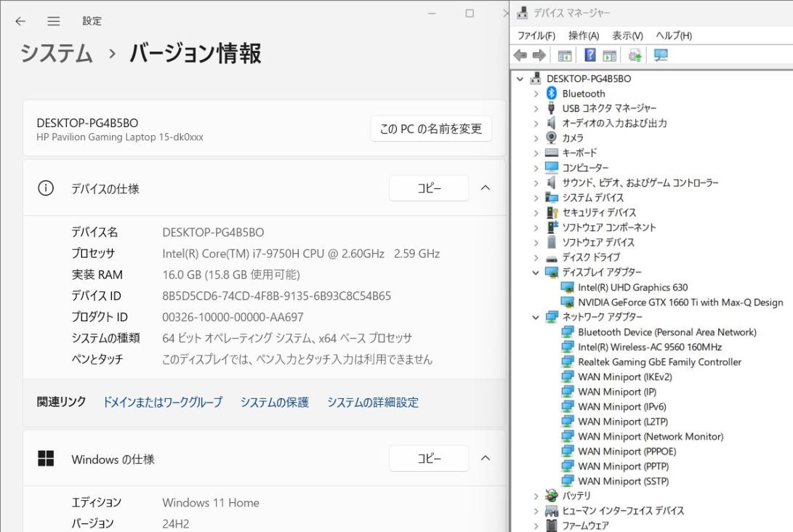Image resolution: width=793 pixels, height=532 pixels.
Task: Click the keyboard category icon
Action: click(x=552, y=153)
